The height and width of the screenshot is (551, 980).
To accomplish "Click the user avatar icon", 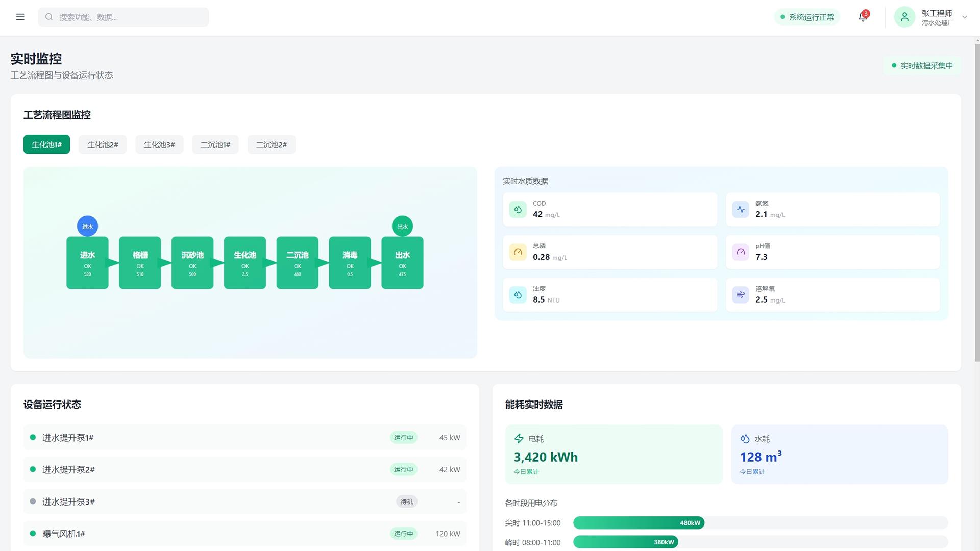I will (x=904, y=17).
